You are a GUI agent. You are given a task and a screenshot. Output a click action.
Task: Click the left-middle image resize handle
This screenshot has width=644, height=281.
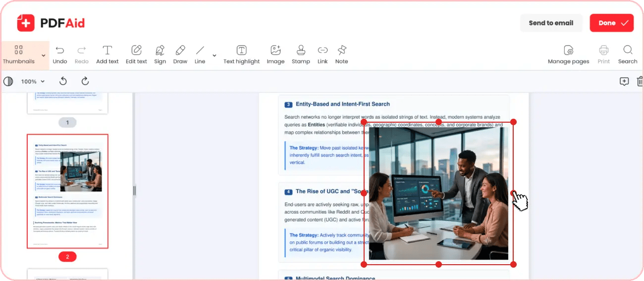pyautogui.click(x=364, y=193)
